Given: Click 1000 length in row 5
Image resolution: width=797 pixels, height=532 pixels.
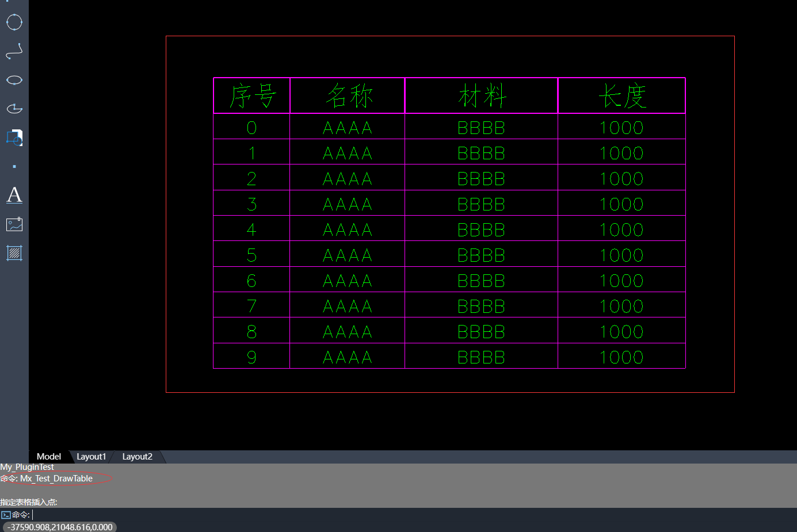Looking at the screenshot, I should (x=622, y=255).
